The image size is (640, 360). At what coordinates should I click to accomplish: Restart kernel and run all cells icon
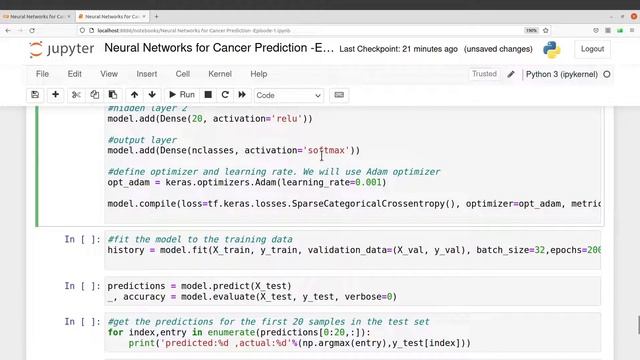tap(242, 95)
